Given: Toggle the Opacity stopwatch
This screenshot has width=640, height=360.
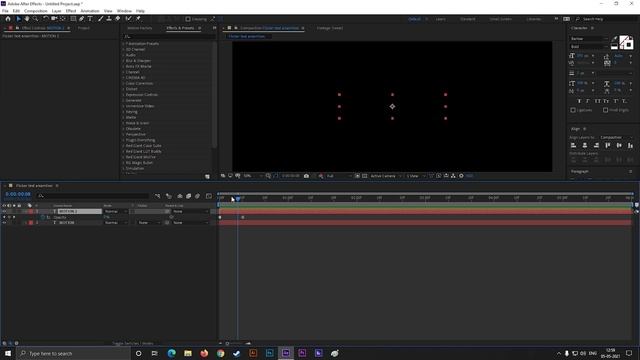Looking at the screenshot, I should 43,217.
